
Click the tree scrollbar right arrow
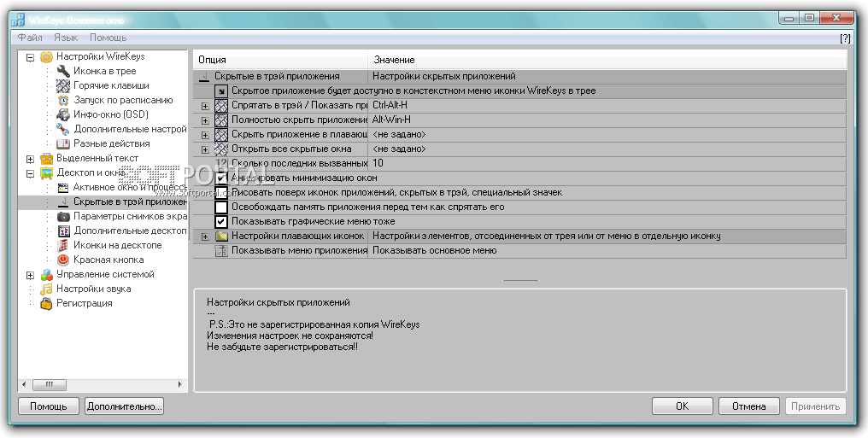[180, 384]
